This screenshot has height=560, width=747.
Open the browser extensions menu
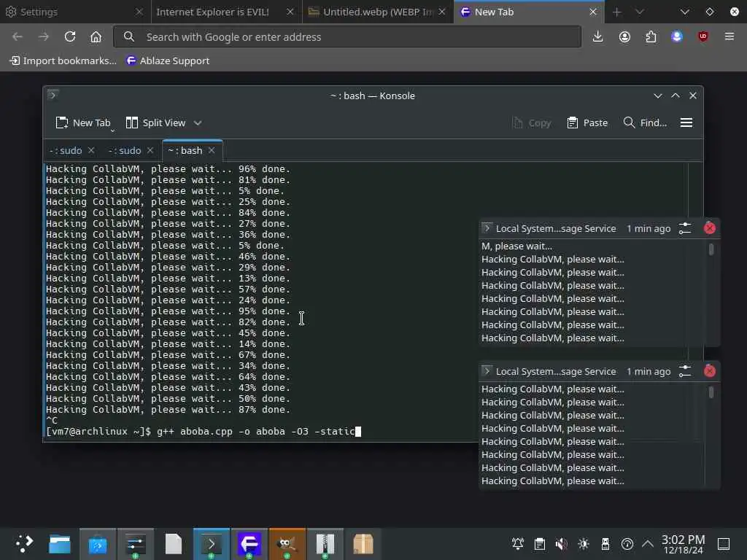tap(651, 36)
